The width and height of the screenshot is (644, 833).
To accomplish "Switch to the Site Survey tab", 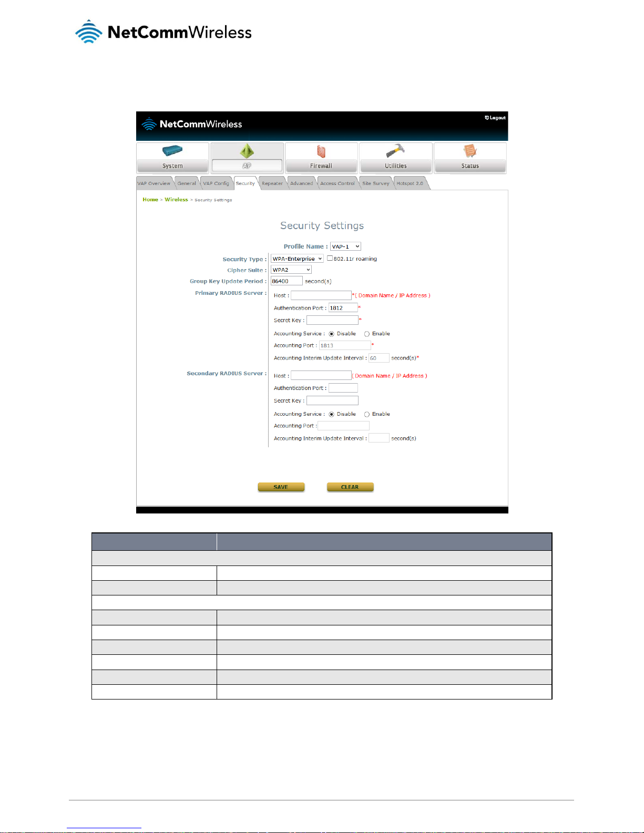I will pos(376,183).
